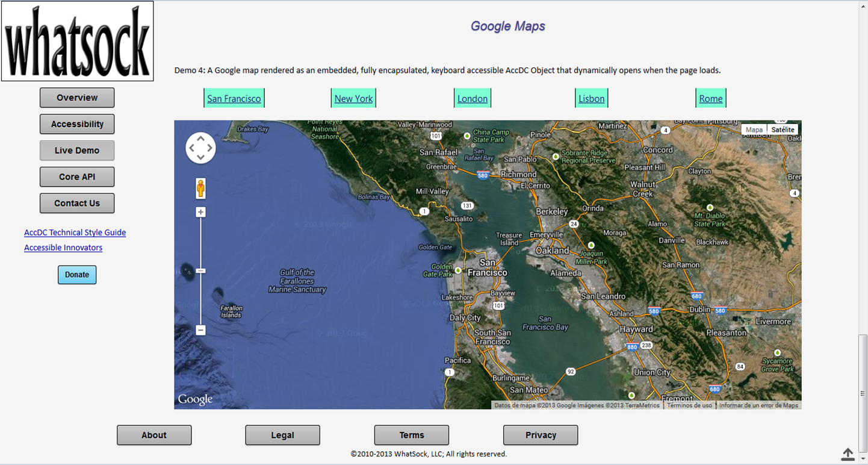The image size is (868, 465).
Task: Click the Daly City map label
Action: (x=465, y=317)
